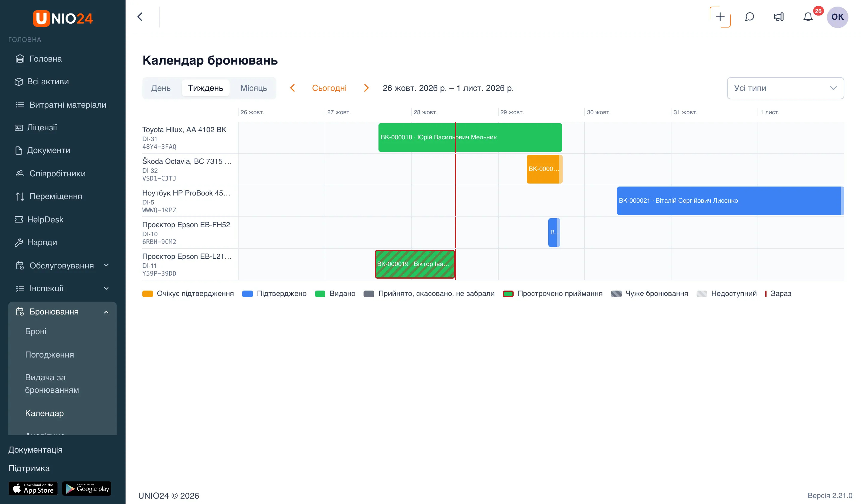Screen dimensions: 861x504
Task: Click the UNIO24 logo
Action: 62,18
